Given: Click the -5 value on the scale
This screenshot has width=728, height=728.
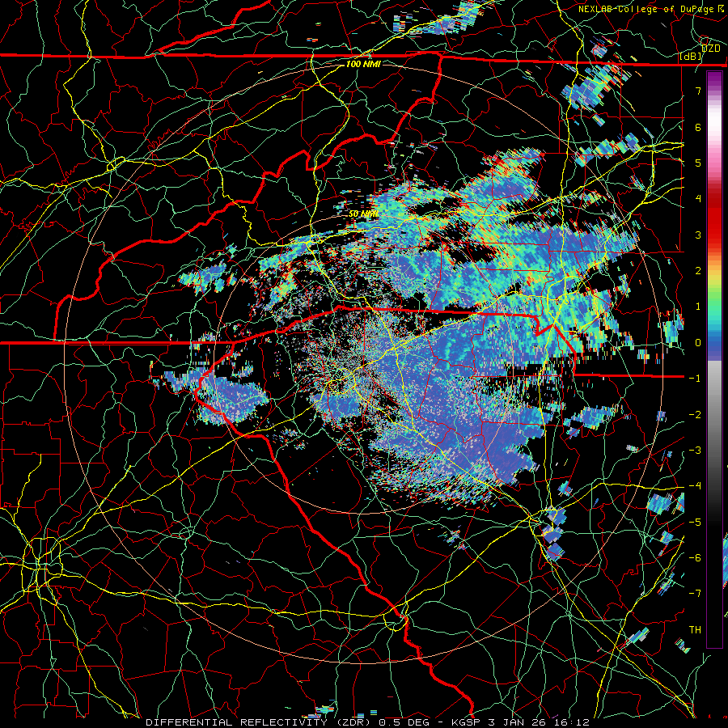Looking at the screenshot, I should (x=695, y=523).
